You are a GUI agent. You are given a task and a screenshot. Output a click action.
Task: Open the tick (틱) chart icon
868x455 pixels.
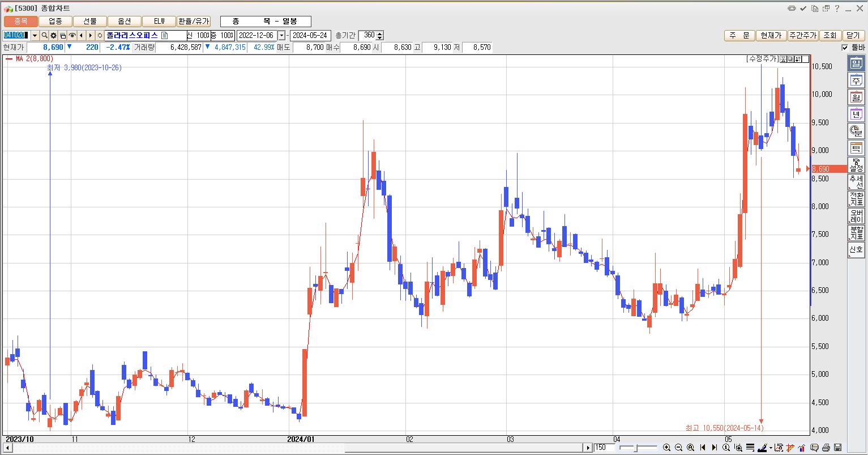coord(856,148)
